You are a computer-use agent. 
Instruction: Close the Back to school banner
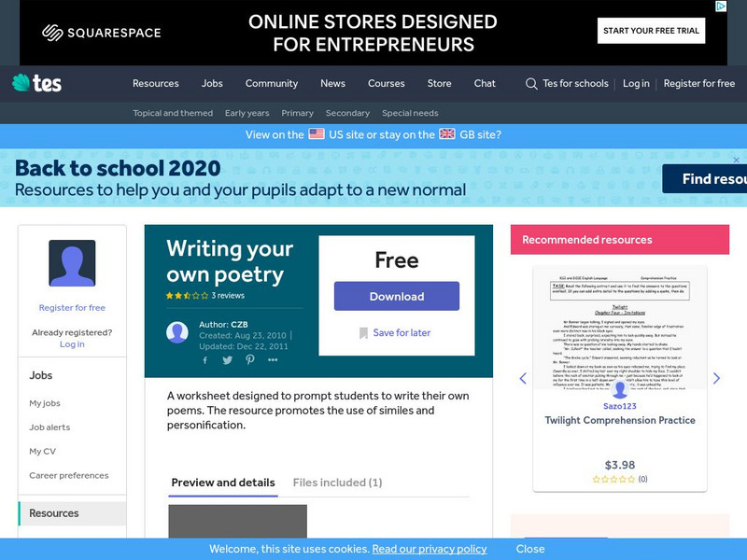(x=736, y=160)
